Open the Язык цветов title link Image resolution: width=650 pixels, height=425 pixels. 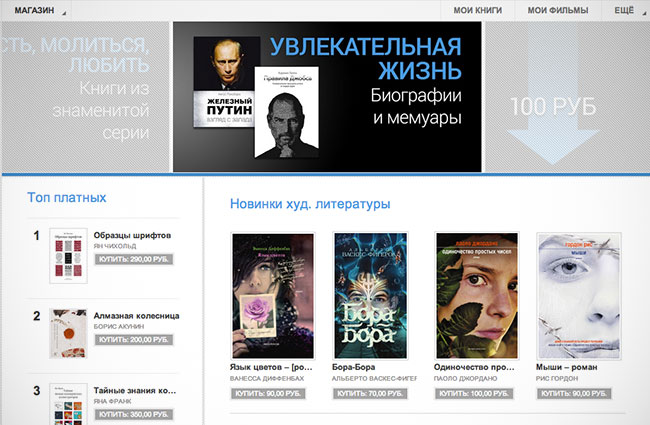[271, 367]
